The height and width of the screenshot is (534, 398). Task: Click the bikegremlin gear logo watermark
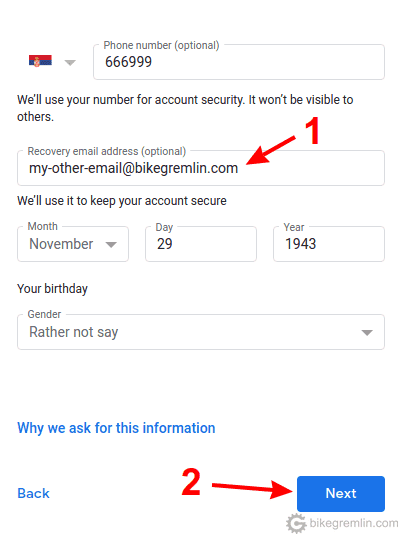(x=296, y=523)
